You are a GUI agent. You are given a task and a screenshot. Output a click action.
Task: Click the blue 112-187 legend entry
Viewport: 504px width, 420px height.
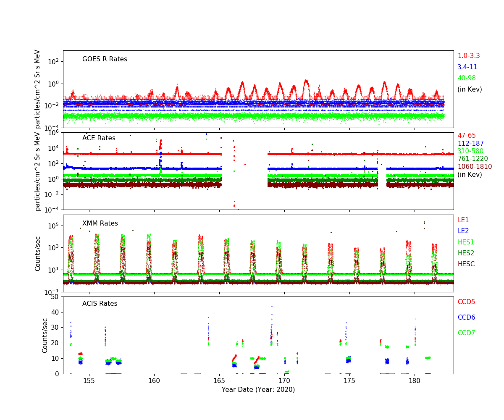click(x=470, y=144)
